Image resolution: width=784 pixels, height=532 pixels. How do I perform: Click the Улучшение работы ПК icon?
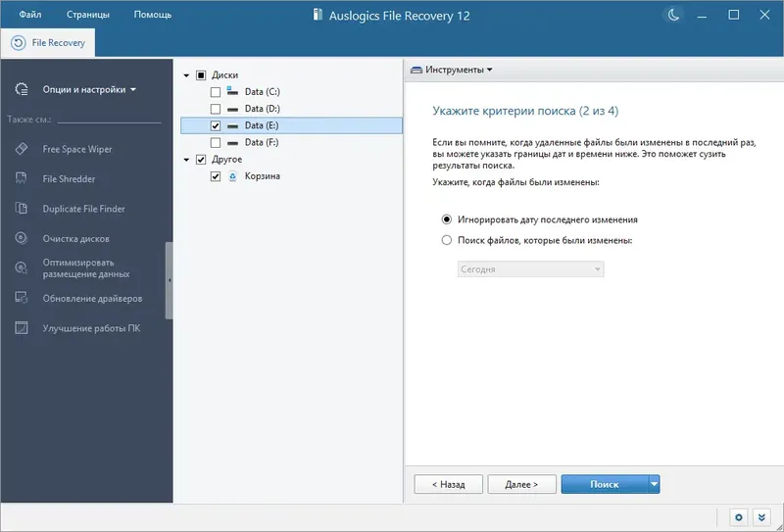click(x=21, y=328)
